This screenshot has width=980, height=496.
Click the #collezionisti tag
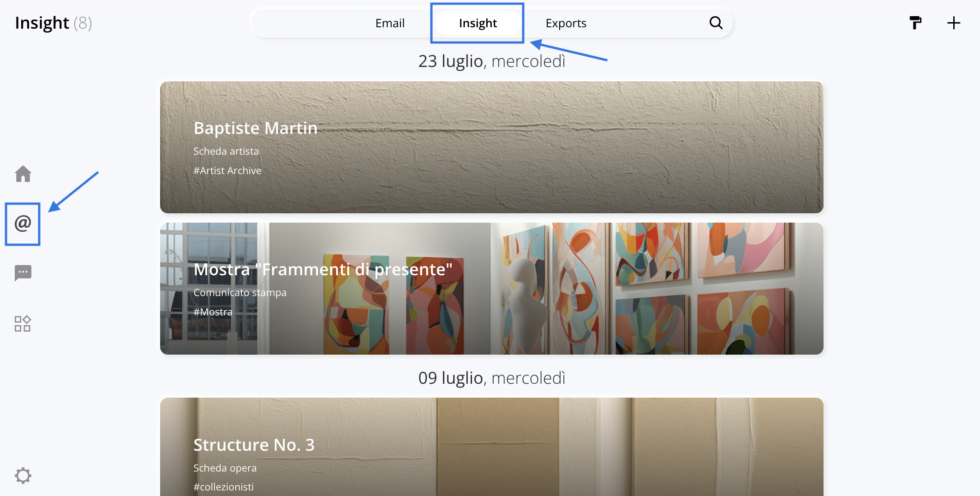pos(223,487)
